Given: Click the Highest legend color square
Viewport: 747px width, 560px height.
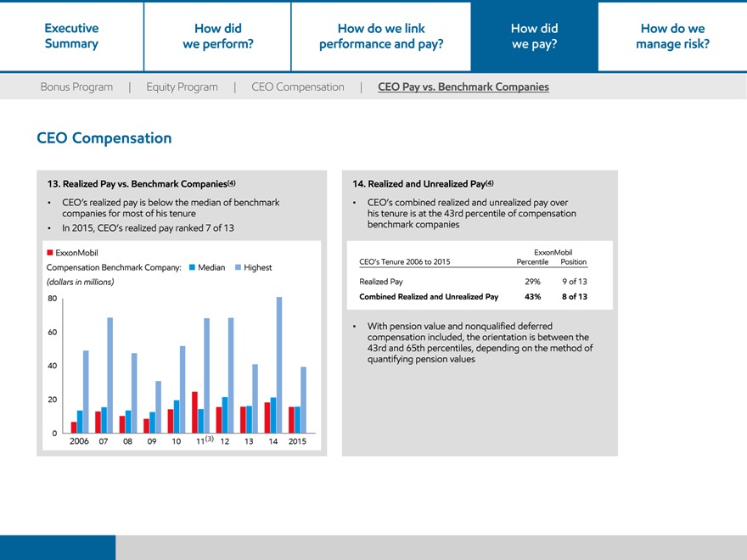Looking at the screenshot, I should click(x=238, y=267).
